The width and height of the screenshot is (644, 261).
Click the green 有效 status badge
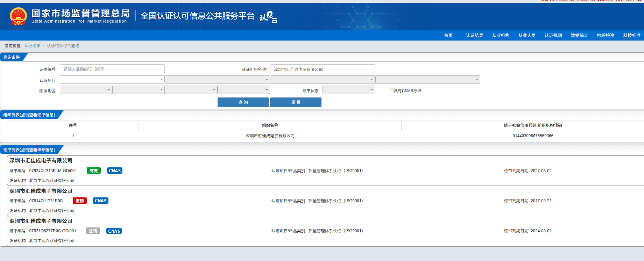coord(94,171)
